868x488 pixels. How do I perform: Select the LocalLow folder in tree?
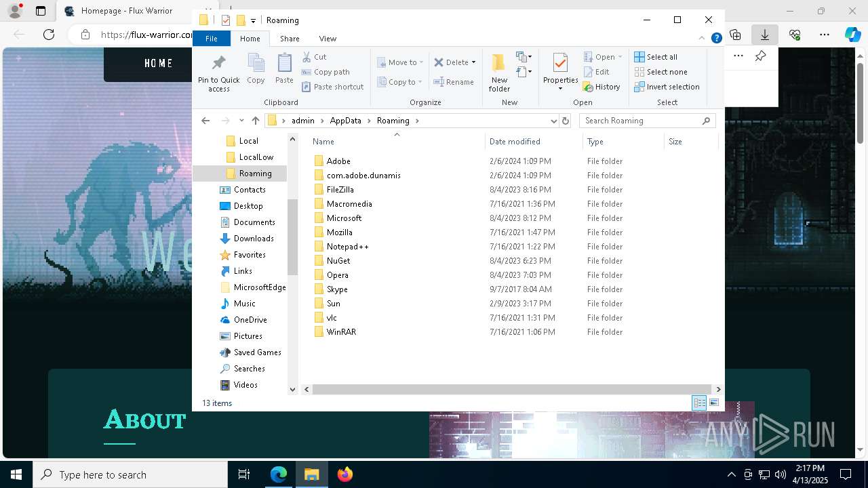coord(256,157)
